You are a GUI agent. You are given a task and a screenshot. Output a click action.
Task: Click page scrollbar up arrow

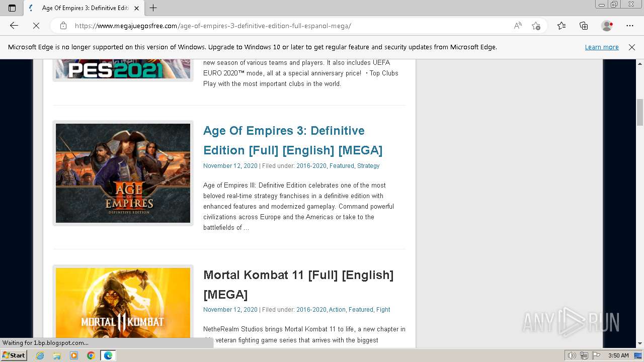pos(640,64)
